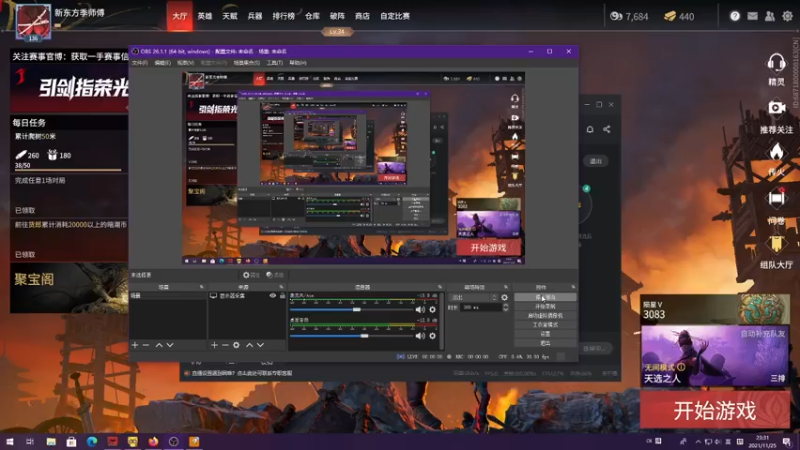Select the 英雄 heroes tab in the game
Viewport: 800px width, 450px height.
205,16
